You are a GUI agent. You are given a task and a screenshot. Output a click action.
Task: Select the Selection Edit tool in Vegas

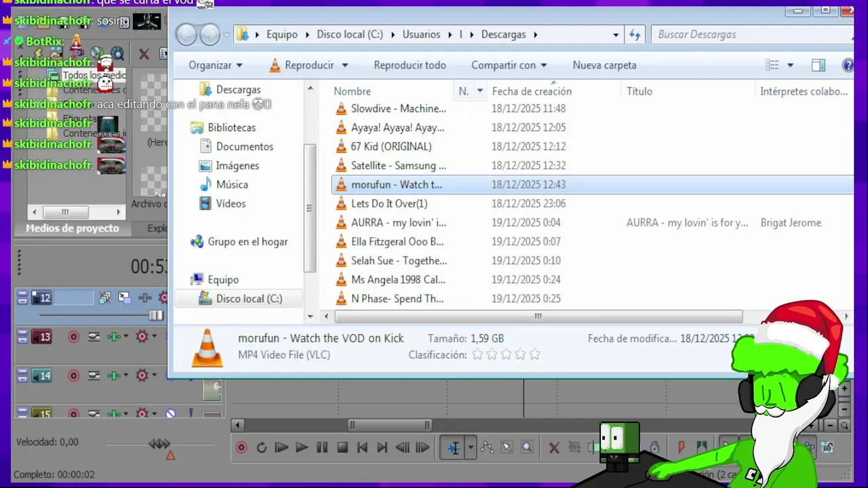coord(507,447)
